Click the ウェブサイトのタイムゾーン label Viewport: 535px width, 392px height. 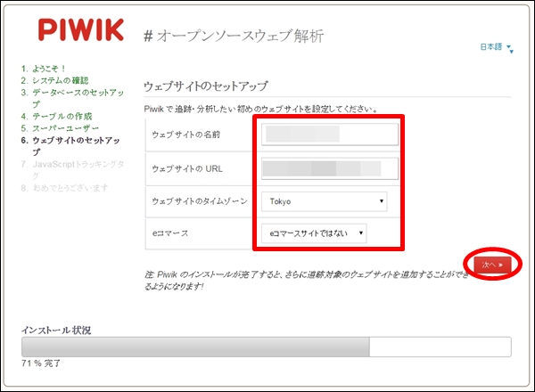[200, 201]
